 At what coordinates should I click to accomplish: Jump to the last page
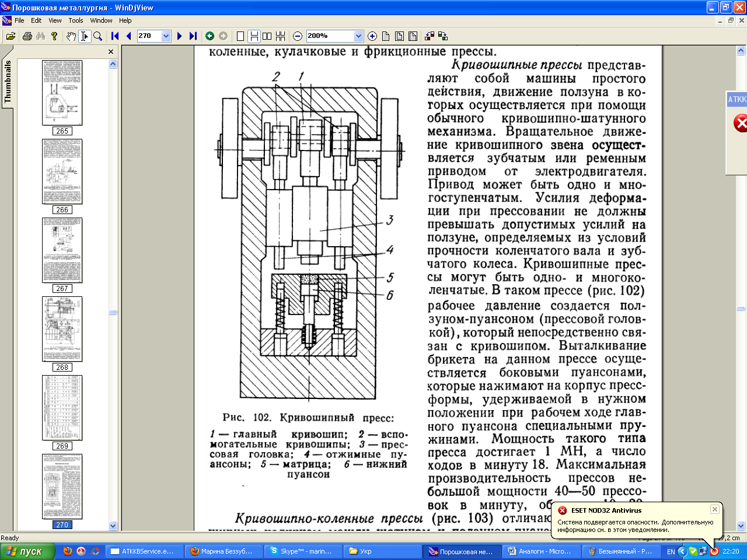click(193, 36)
